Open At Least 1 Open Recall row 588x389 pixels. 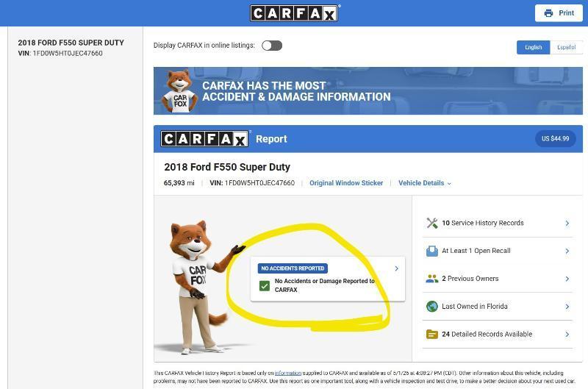click(x=498, y=251)
